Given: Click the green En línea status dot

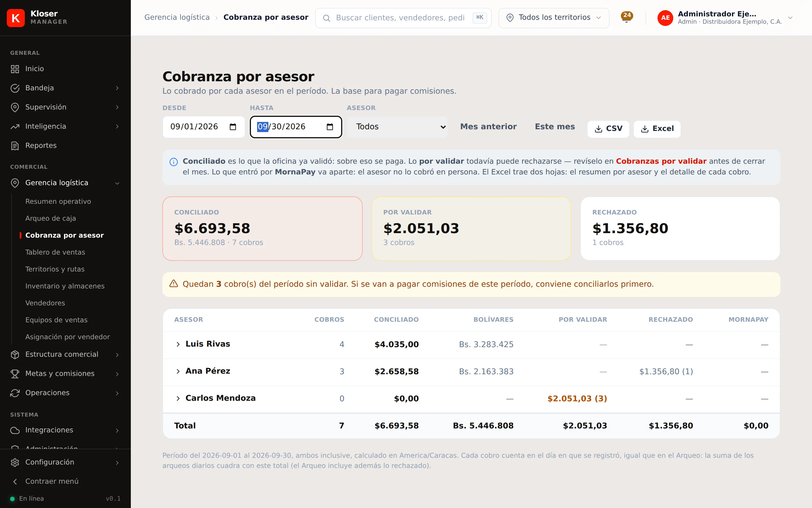Looking at the screenshot, I should click(12, 499).
